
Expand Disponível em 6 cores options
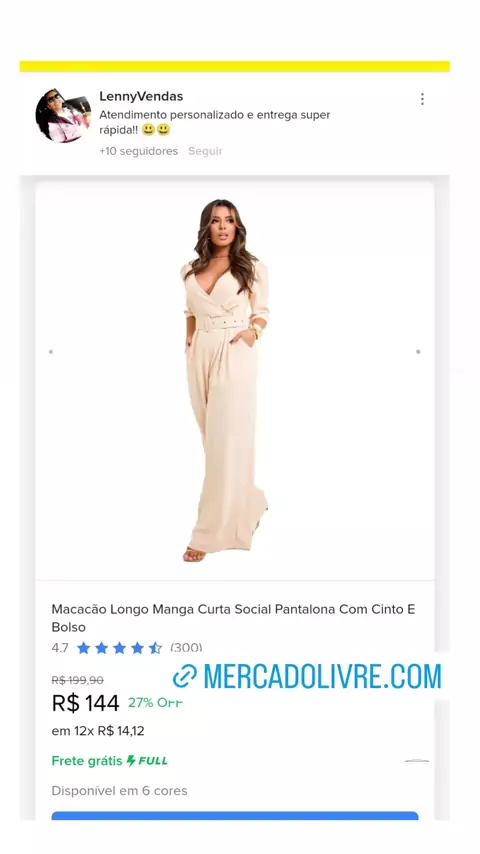point(119,791)
